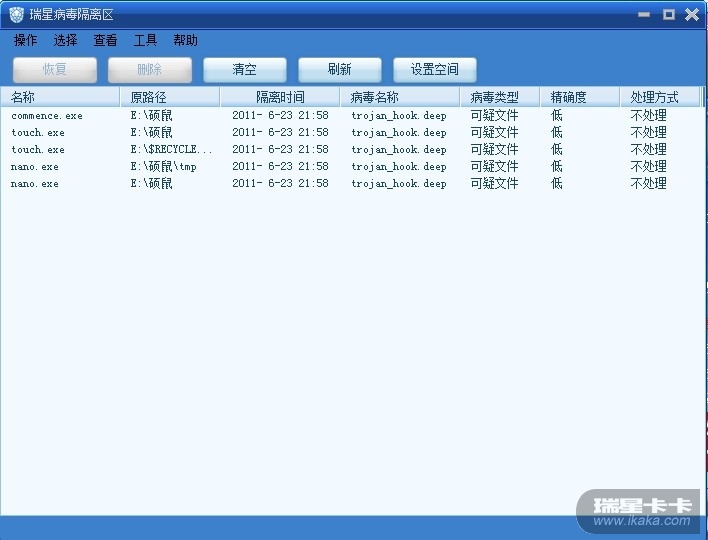Close the 瑞星病毒隔离区 window
The image size is (708, 540).
[x=692, y=14]
